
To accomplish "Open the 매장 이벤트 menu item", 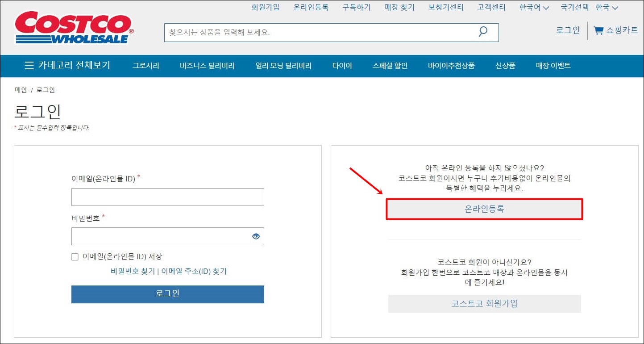I will (x=553, y=66).
